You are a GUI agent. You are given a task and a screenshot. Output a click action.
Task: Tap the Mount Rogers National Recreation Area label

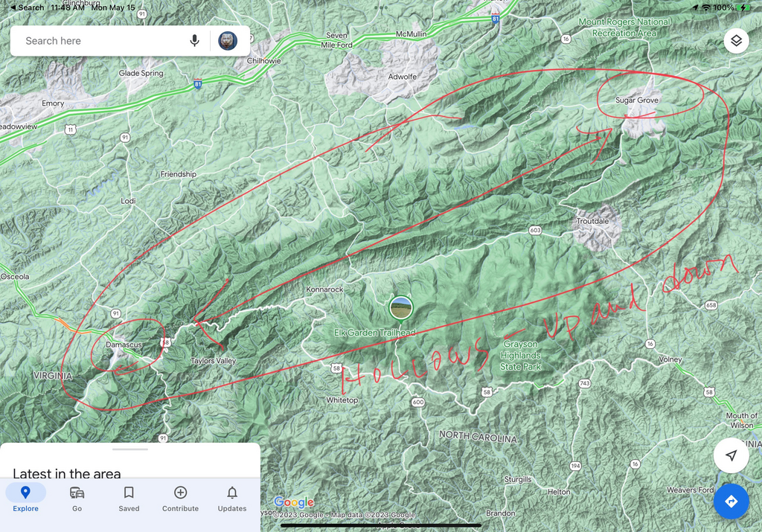[624, 28]
